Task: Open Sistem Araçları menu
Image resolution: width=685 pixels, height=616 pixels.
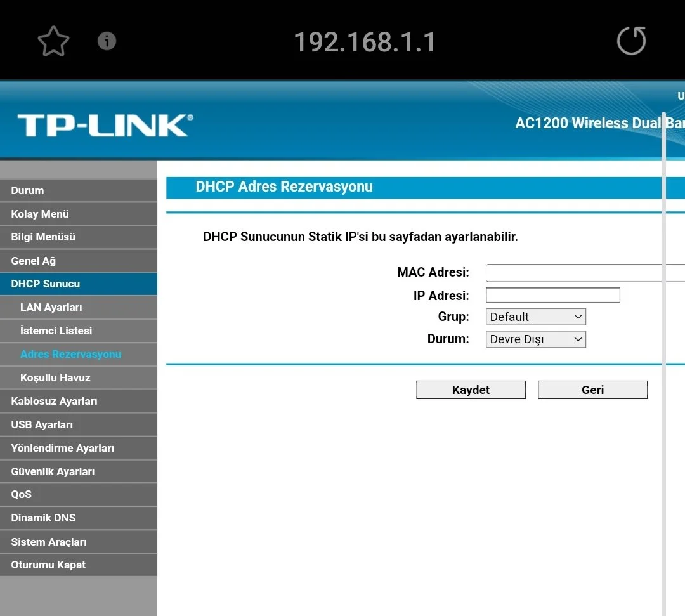Action: coord(79,542)
